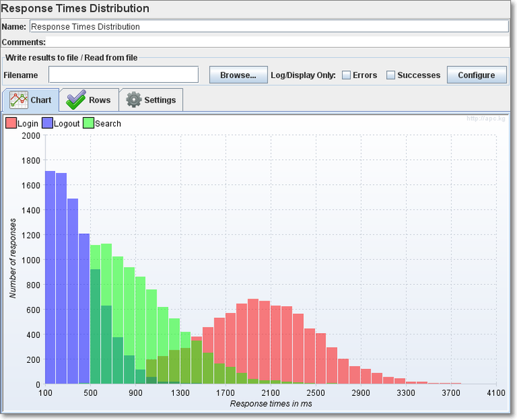Viewport: 517px width, 420px height.
Task: Click the red Login legend swatch
Action: 11,123
